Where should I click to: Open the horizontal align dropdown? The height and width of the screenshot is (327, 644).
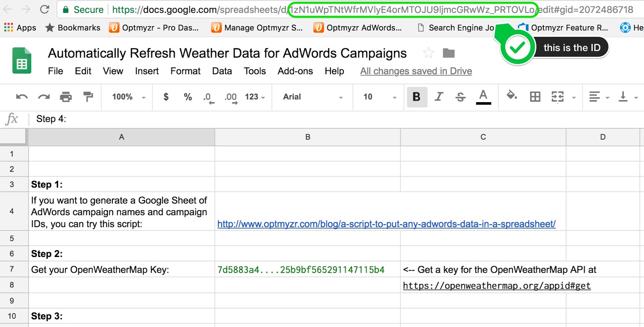(x=599, y=97)
